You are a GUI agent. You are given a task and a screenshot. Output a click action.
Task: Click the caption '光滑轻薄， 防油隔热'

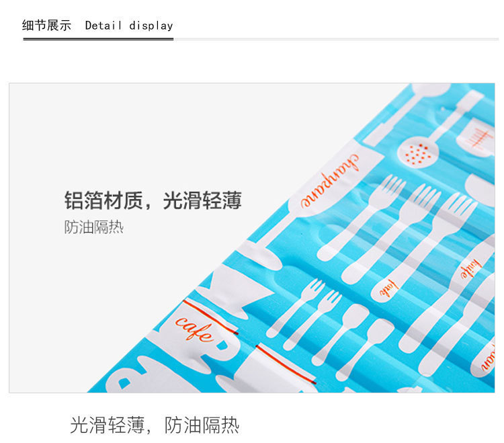[x=155, y=426]
